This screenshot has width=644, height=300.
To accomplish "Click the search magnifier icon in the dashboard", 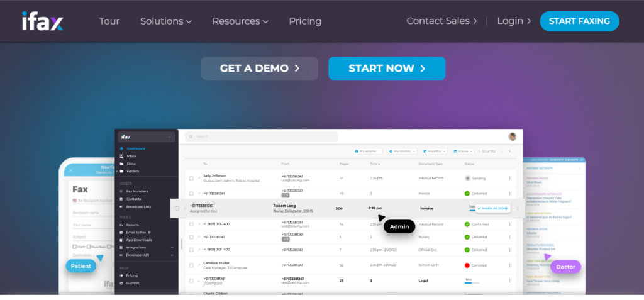I will 191,136.
